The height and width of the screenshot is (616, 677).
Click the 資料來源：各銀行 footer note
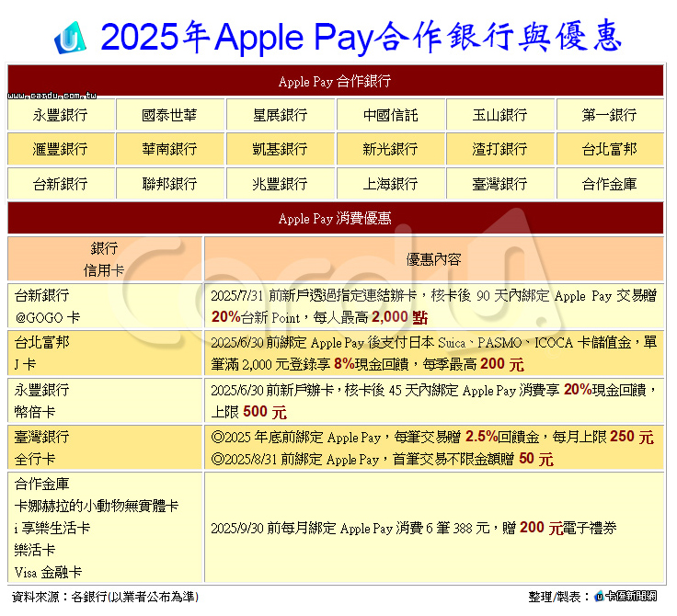(x=106, y=597)
